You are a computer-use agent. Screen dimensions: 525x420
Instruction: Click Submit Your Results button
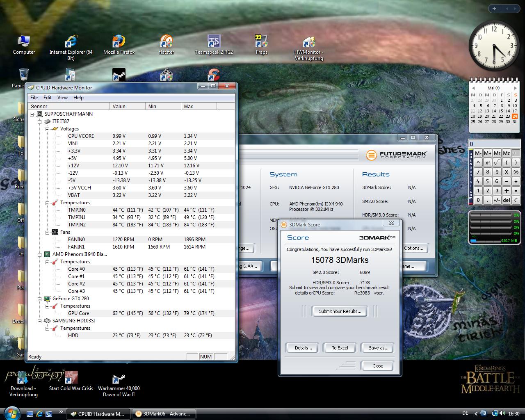[x=340, y=311]
